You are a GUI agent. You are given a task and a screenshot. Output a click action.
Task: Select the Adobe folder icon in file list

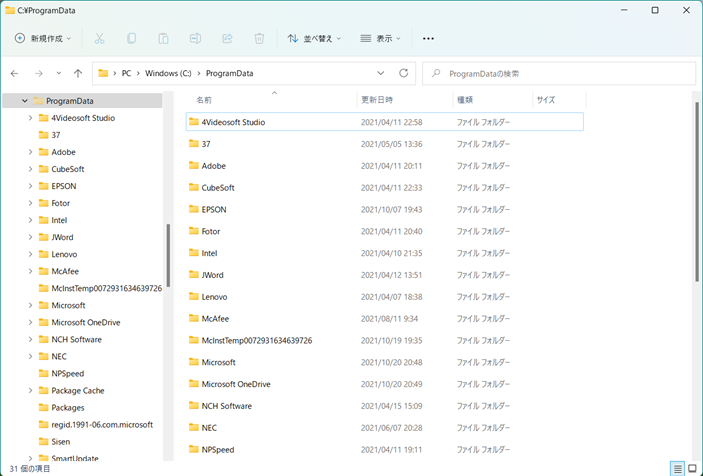194,165
